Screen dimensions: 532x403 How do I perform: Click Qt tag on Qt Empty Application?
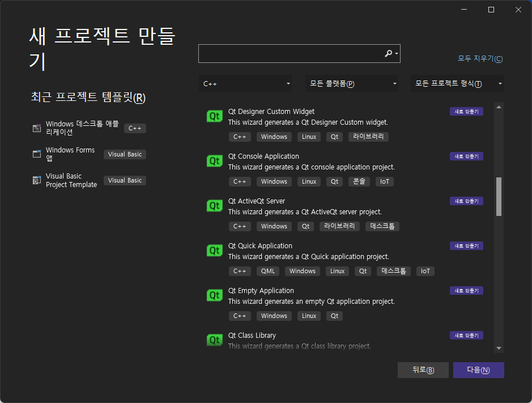pyautogui.click(x=334, y=316)
